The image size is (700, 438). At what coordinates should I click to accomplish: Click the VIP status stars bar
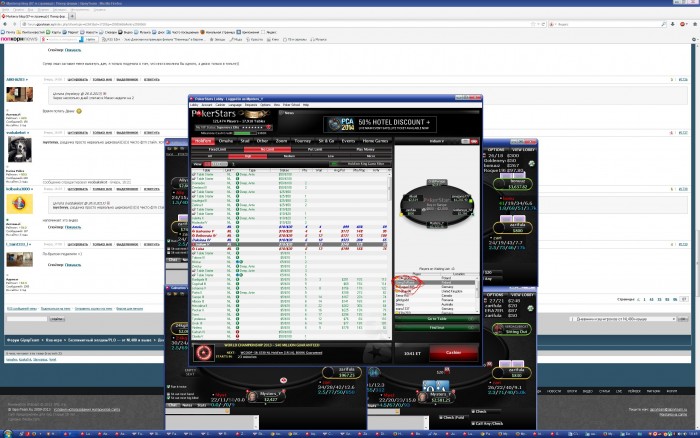pyautogui.click(x=252, y=127)
